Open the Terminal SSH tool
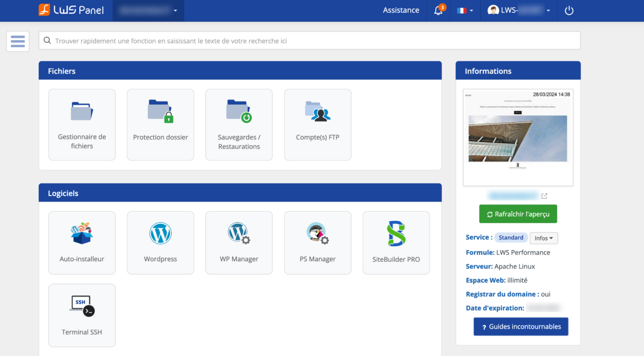 point(82,315)
